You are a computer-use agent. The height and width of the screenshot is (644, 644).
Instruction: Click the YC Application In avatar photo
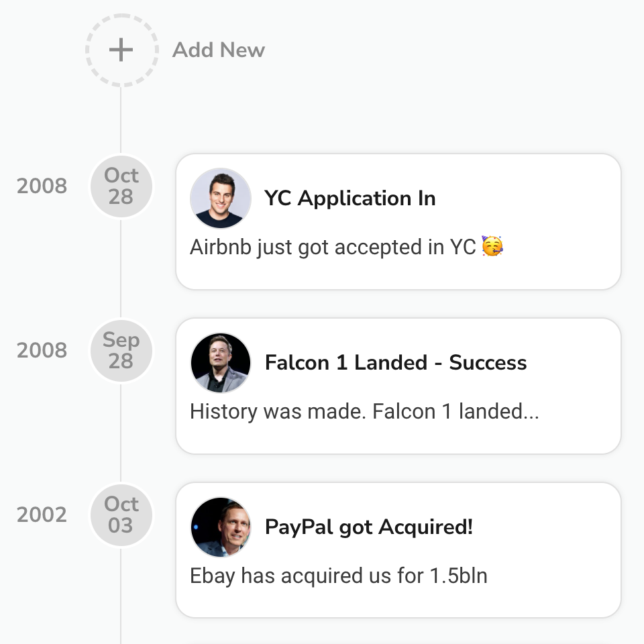point(221,198)
